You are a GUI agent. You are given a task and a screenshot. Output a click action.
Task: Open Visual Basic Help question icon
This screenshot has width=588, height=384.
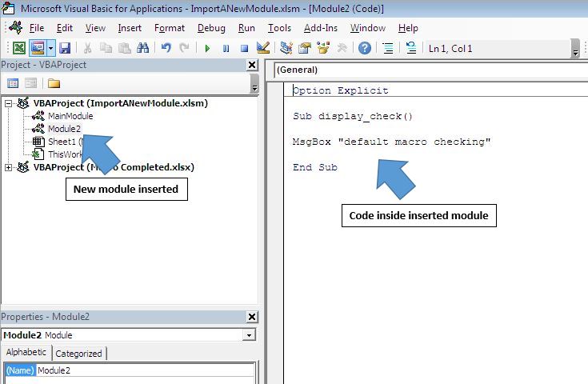365,48
